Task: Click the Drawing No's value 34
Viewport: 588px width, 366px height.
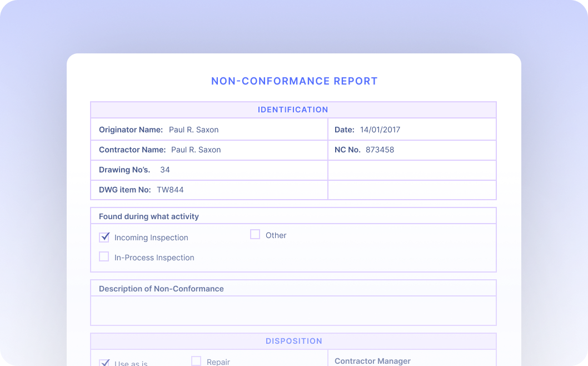Action: click(165, 170)
